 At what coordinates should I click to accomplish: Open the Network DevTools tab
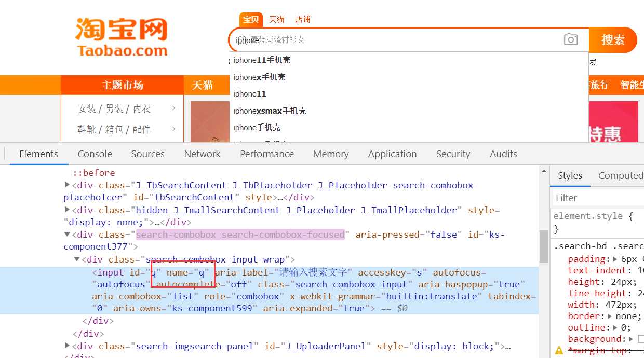[203, 154]
